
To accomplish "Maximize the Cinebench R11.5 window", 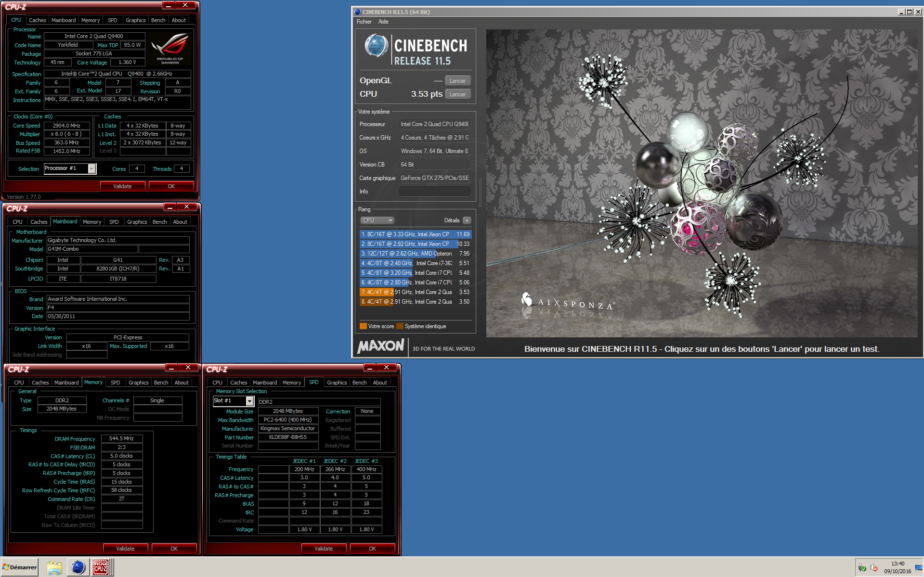I will [909, 12].
